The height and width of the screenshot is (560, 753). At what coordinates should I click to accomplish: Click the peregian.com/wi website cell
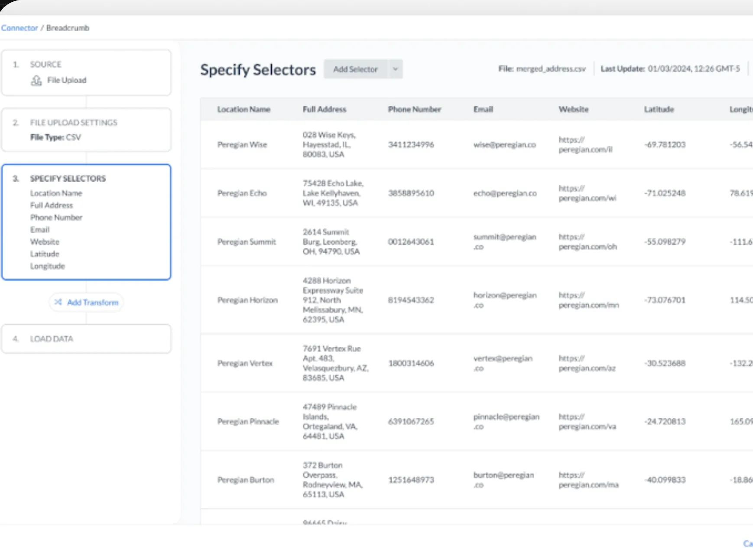point(587,193)
